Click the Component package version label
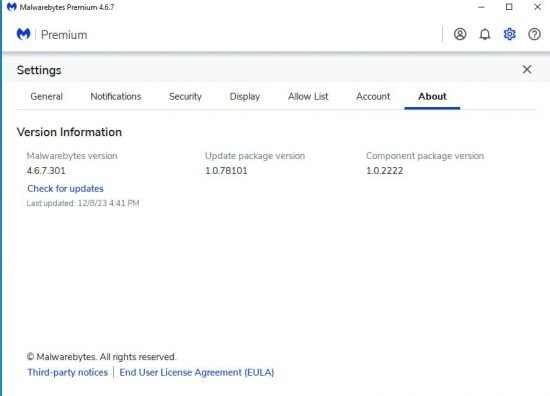The width and height of the screenshot is (550, 396). [x=425, y=156]
